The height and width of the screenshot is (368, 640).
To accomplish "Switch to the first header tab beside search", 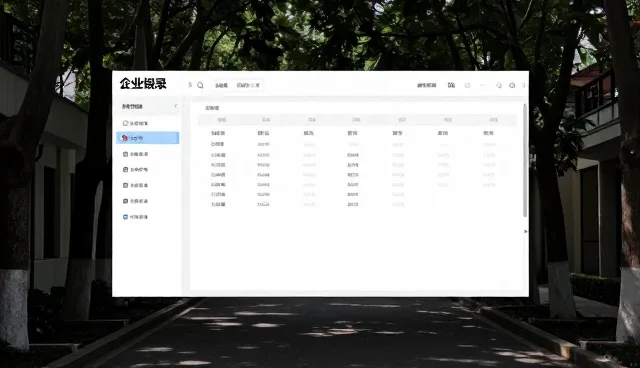I will coord(222,85).
